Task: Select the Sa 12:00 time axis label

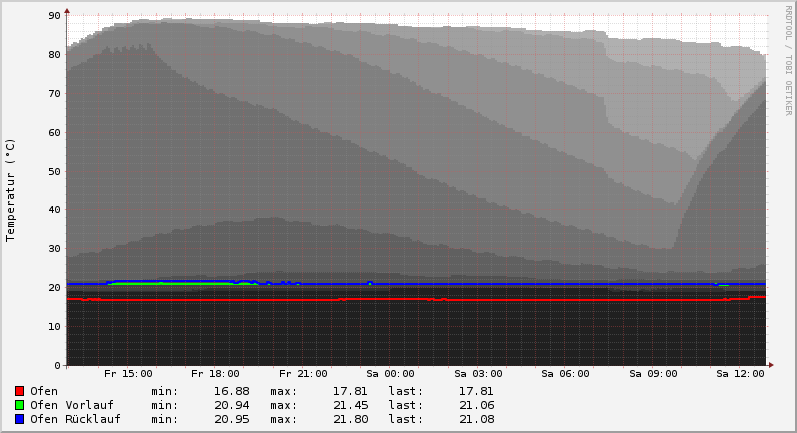Action: point(740,374)
